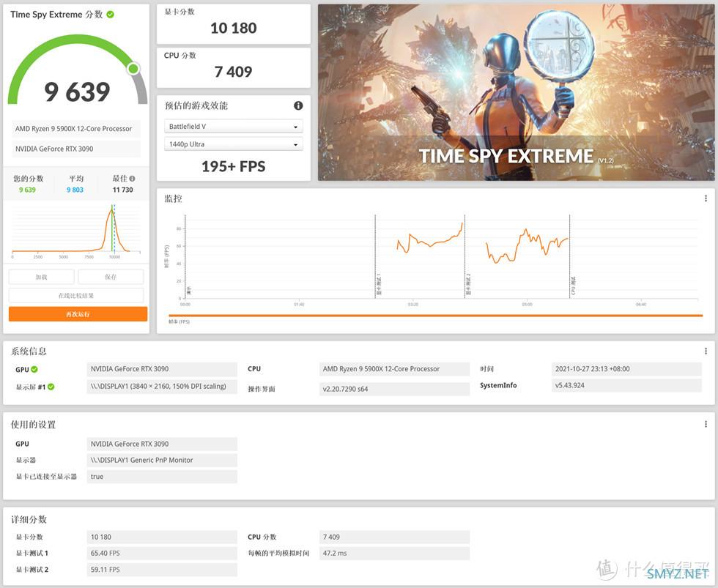The height and width of the screenshot is (588, 718).
Task: Click the timestamp 2021-10-27 23:13 field
Action: pos(626,369)
